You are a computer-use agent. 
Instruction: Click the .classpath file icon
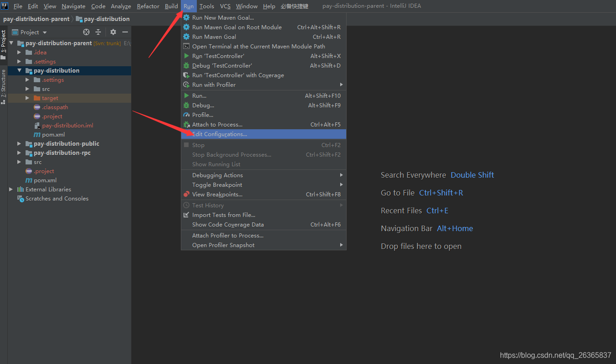pyautogui.click(x=37, y=107)
